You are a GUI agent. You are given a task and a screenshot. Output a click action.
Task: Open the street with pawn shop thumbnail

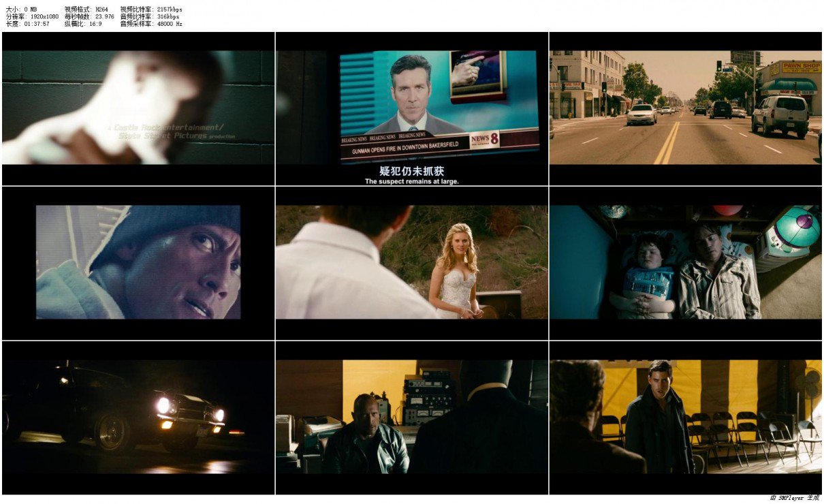point(686,108)
